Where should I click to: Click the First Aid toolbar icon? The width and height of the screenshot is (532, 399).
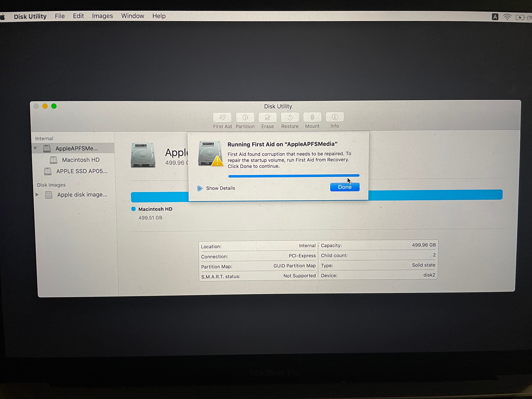(222, 118)
